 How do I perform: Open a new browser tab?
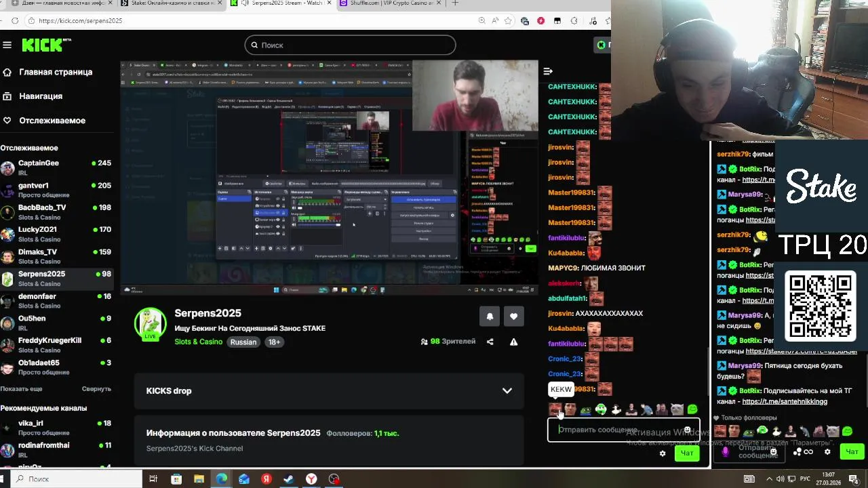click(x=455, y=3)
